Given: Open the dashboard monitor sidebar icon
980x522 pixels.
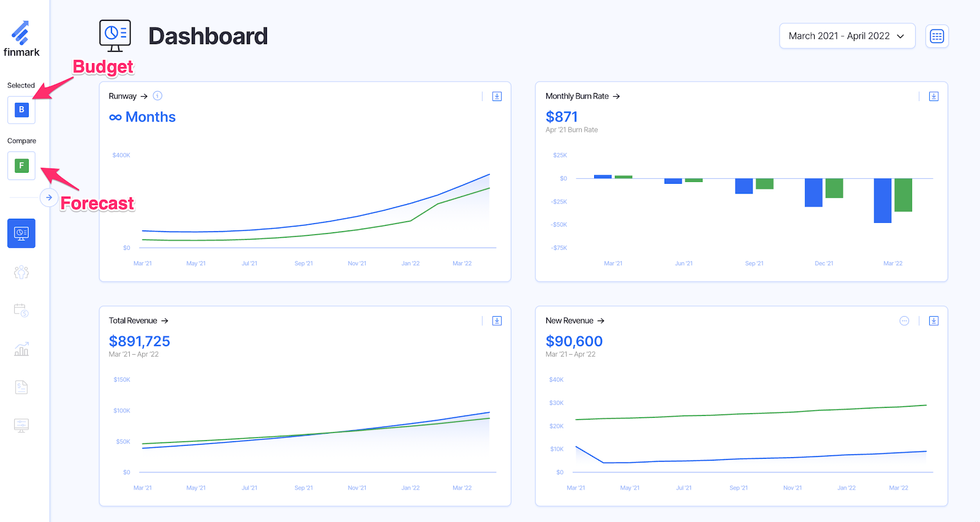Looking at the screenshot, I should tap(21, 233).
